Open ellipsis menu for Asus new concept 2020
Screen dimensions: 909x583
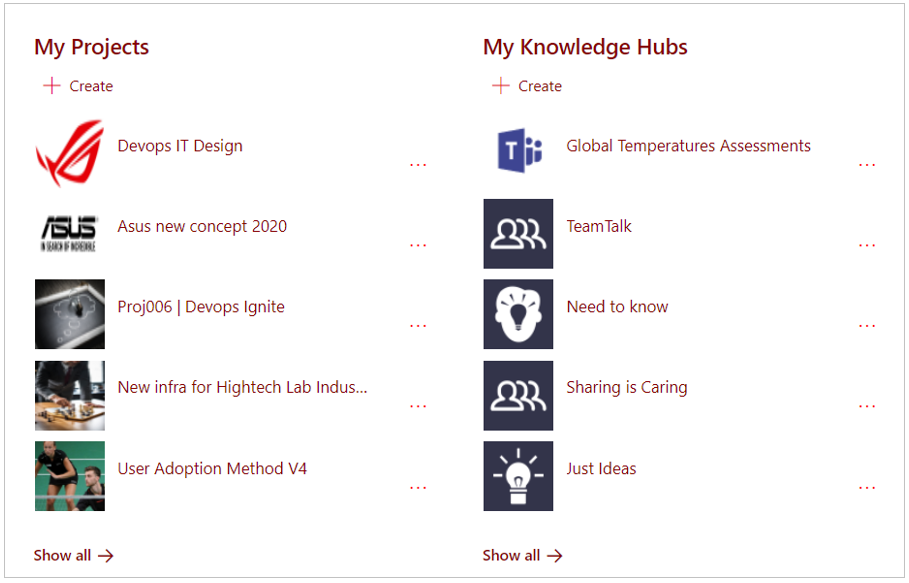pyautogui.click(x=418, y=245)
